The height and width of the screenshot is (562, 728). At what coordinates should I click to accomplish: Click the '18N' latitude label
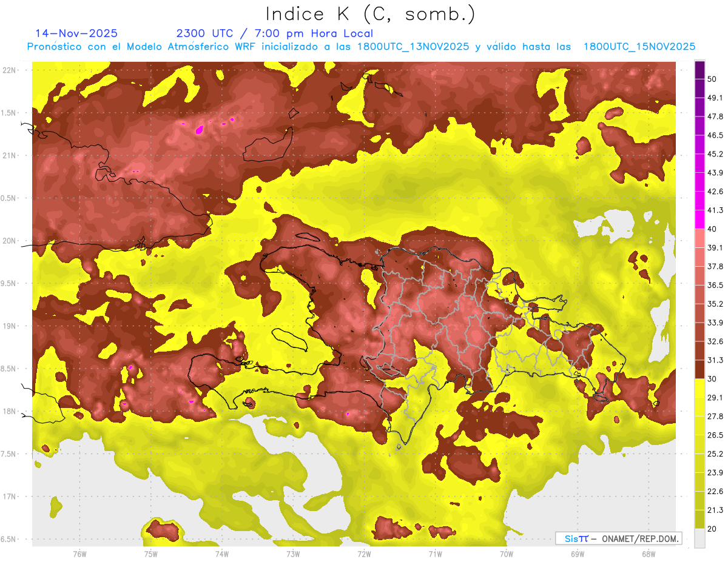10,412
